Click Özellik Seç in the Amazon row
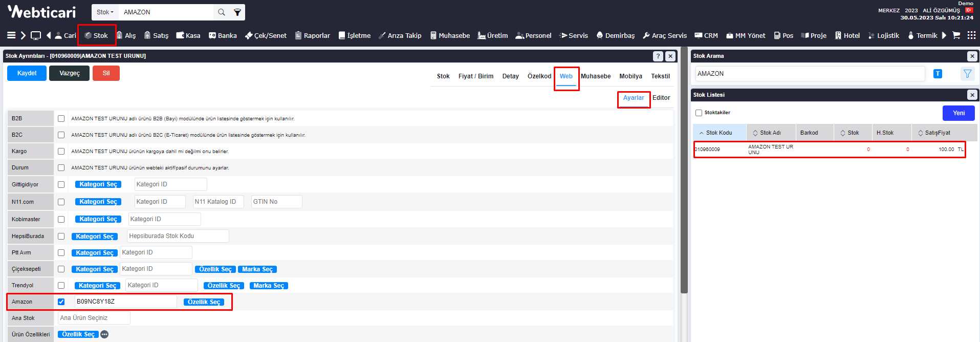This screenshot has height=342, width=980. pyautogui.click(x=204, y=302)
